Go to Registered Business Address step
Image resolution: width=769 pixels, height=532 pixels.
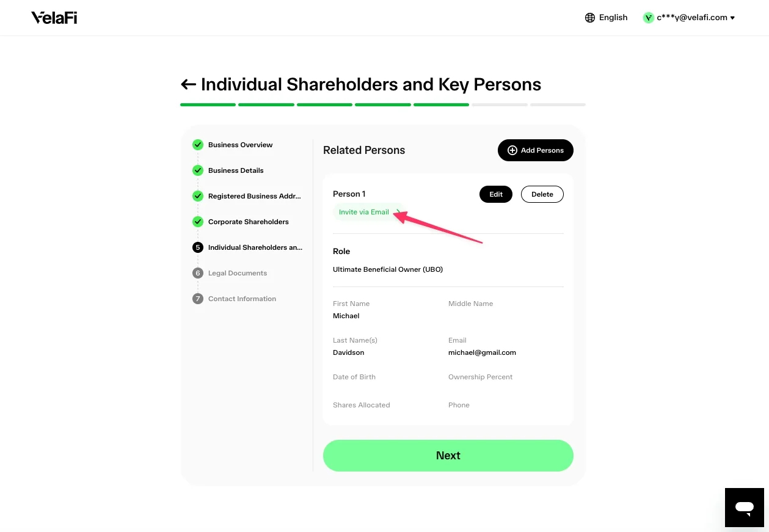[255, 196]
